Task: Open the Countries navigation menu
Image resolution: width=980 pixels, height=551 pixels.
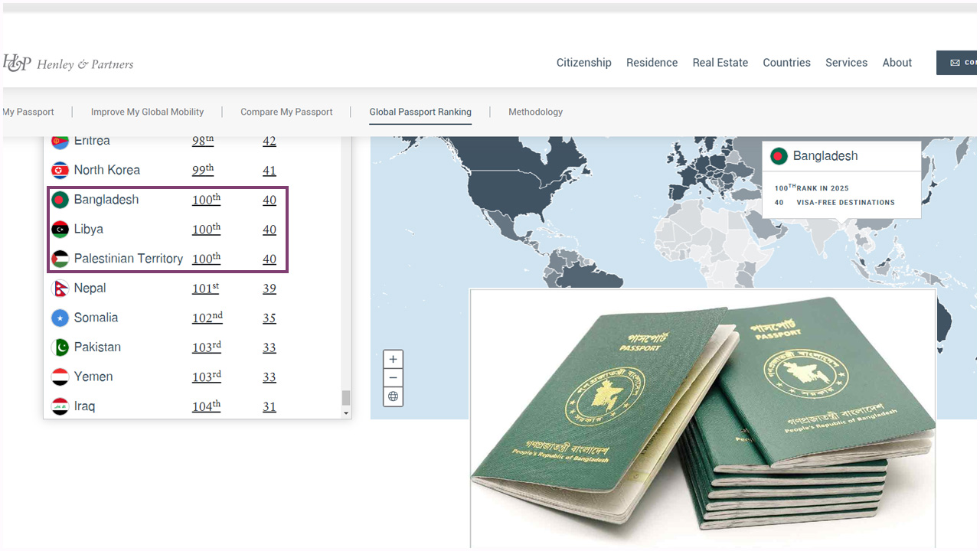Action: click(x=786, y=63)
